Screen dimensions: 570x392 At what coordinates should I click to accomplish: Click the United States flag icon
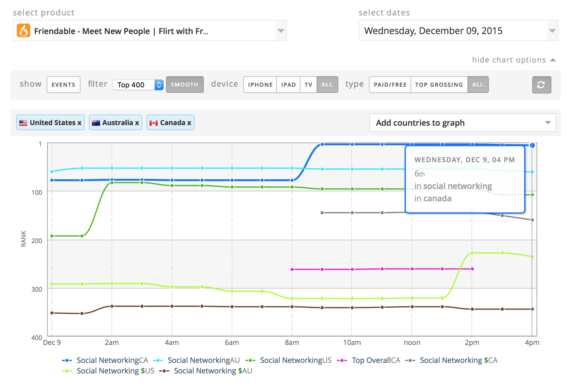click(x=23, y=122)
